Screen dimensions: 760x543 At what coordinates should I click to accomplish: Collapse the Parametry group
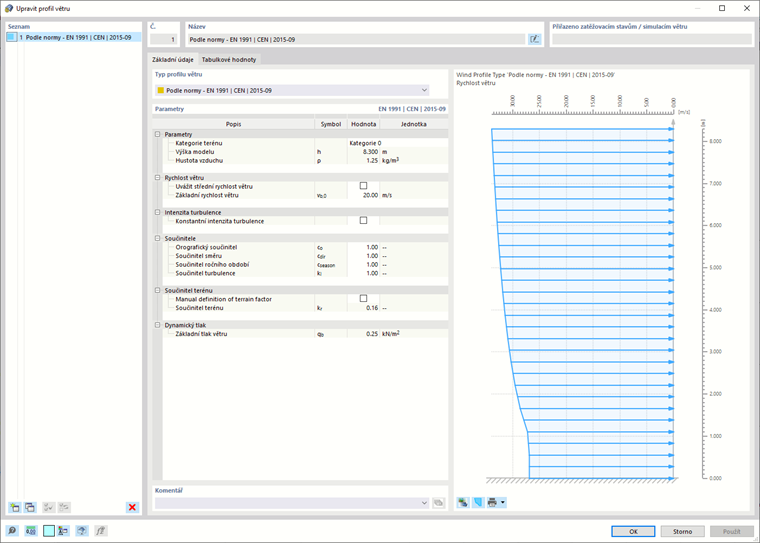[158, 134]
